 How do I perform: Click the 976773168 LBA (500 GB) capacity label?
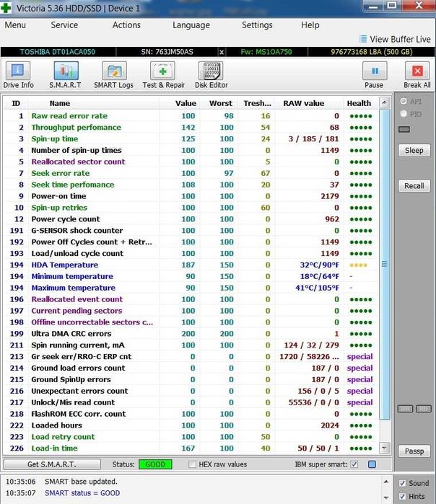pyautogui.click(x=372, y=52)
